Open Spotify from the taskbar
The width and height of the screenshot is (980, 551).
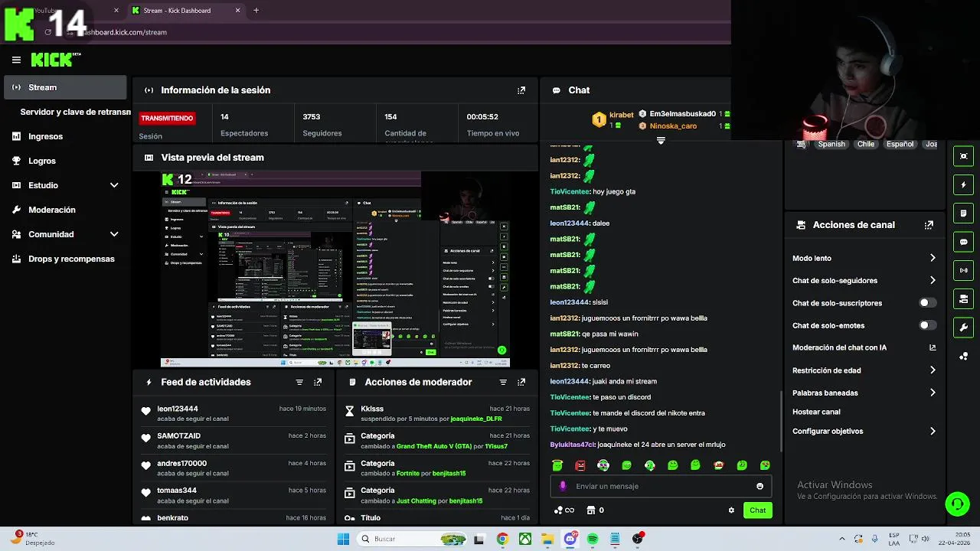pyautogui.click(x=593, y=539)
